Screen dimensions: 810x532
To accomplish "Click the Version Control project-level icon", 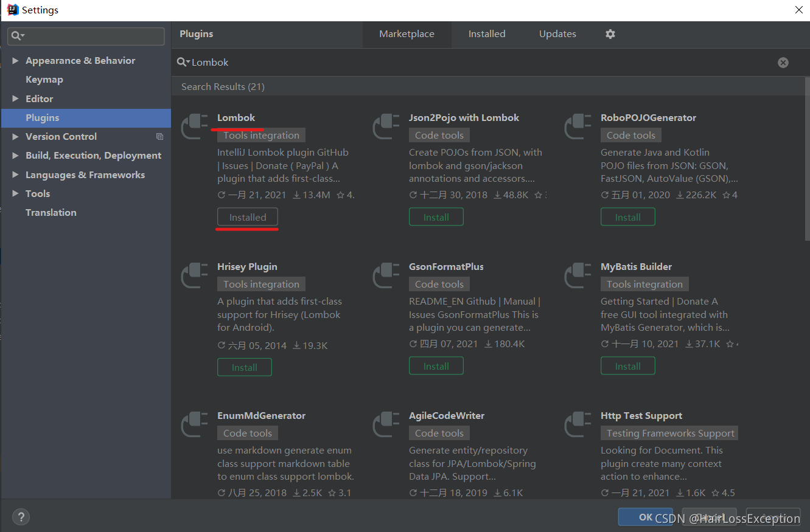I will (159, 137).
